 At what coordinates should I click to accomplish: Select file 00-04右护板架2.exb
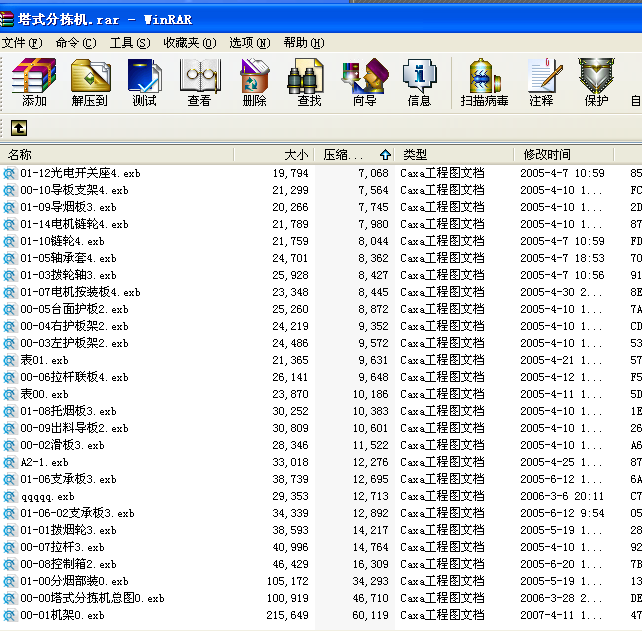pyautogui.click(x=74, y=326)
